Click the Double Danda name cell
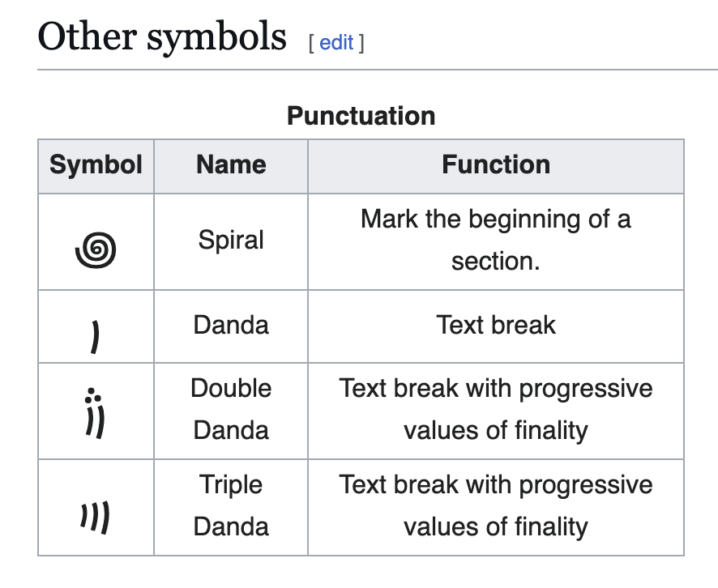This screenshot has width=718, height=588. (x=231, y=411)
